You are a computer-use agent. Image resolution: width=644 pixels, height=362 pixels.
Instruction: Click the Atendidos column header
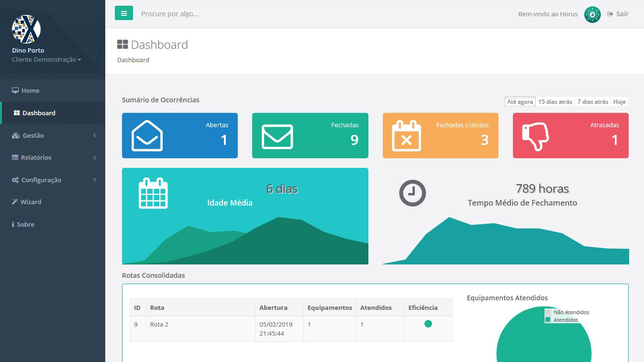(x=380, y=307)
